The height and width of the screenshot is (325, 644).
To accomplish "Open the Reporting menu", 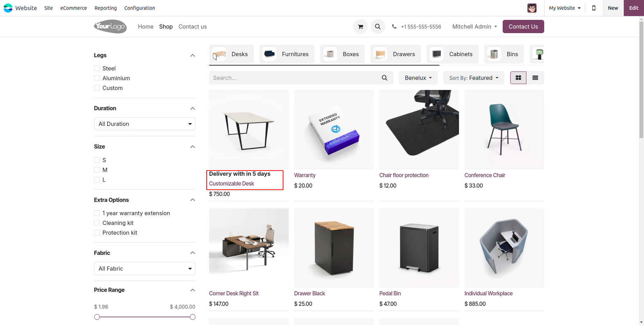I will click(x=105, y=8).
